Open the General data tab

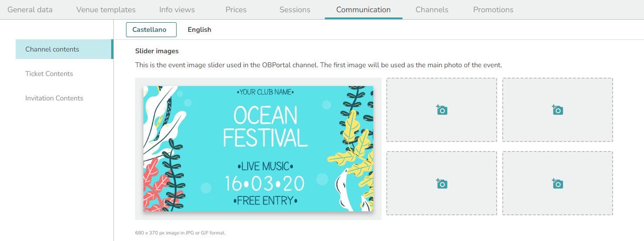pyautogui.click(x=30, y=10)
